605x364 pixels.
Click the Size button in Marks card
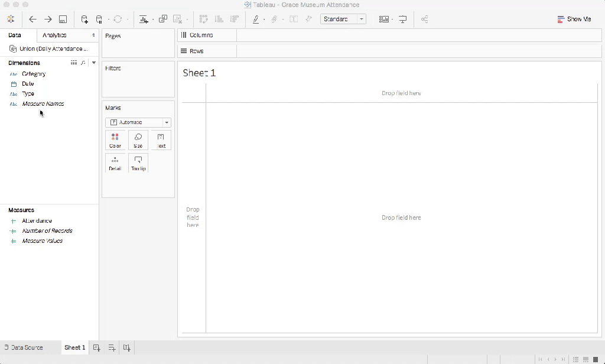(138, 140)
